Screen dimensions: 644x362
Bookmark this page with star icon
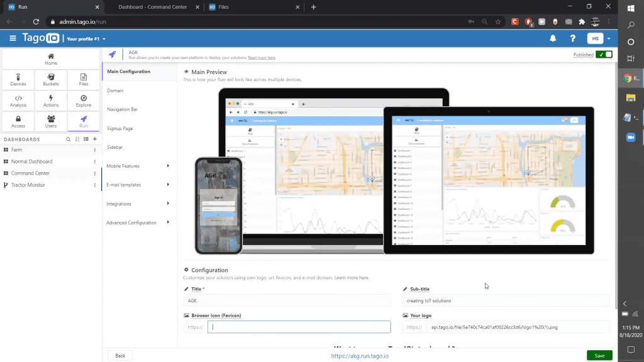[498, 22]
